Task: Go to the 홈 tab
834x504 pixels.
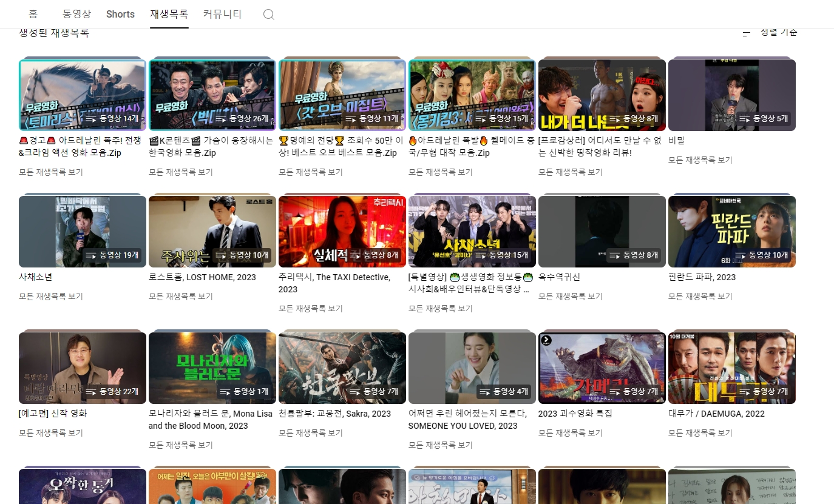Action: tap(33, 14)
